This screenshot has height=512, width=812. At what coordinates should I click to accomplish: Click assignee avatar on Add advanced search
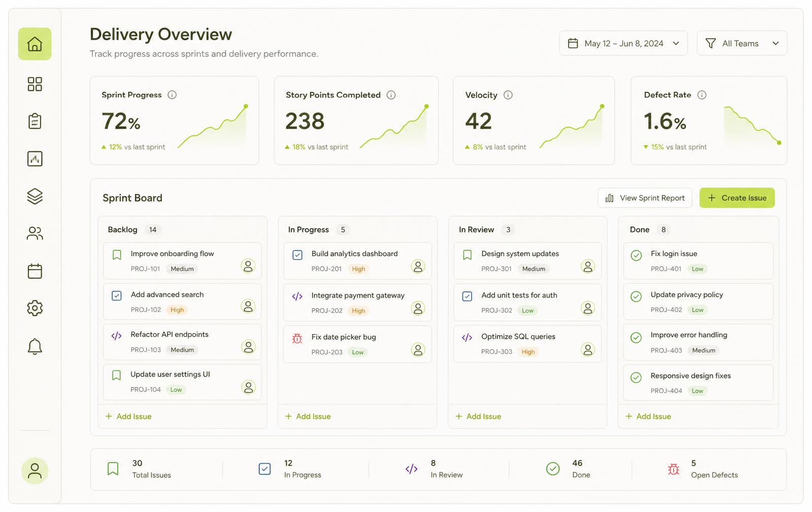[248, 306]
